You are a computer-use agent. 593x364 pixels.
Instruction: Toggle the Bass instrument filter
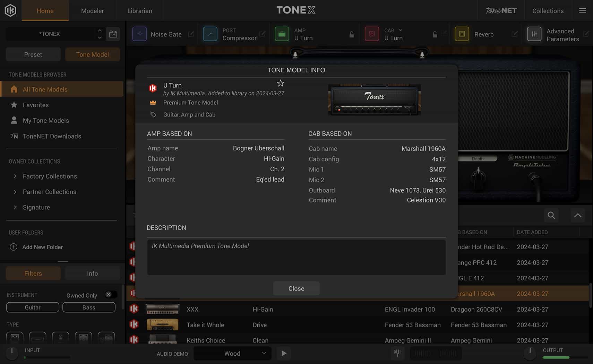pyautogui.click(x=89, y=307)
